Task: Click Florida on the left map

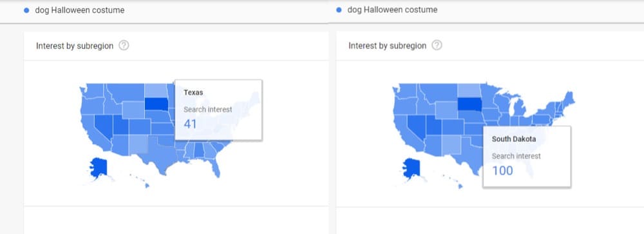Action: pos(215,166)
